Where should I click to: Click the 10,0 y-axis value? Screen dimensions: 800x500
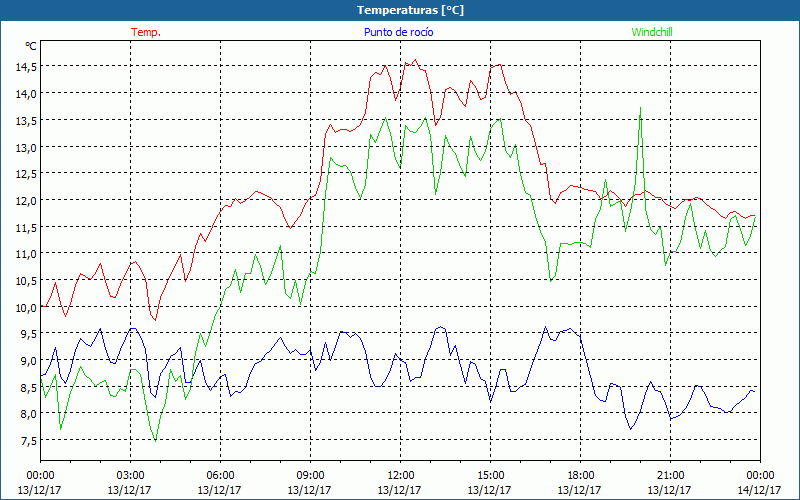(x=26, y=307)
